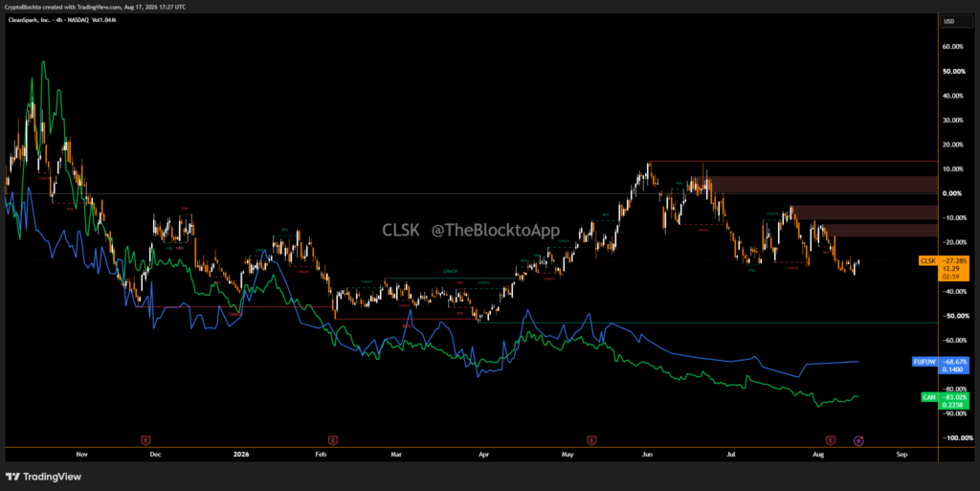Click the -20.00% scale label
Image resolution: width=980 pixels, height=491 pixels.
tap(952, 242)
